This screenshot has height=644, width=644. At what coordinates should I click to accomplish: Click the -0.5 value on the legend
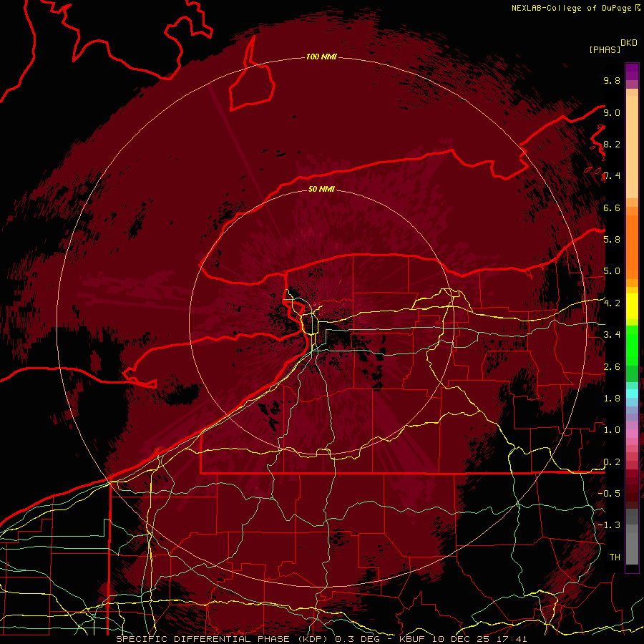pyautogui.click(x=609, y=494)
